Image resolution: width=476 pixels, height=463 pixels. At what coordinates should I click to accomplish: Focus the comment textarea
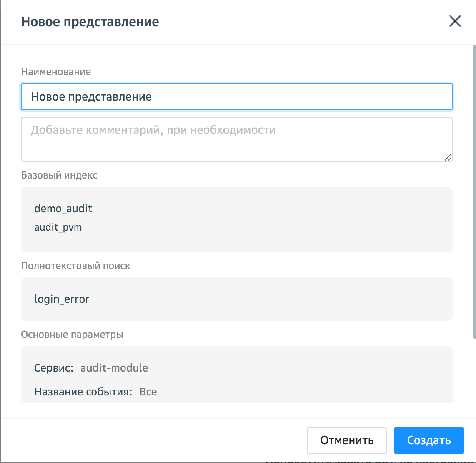click(236, 139)
